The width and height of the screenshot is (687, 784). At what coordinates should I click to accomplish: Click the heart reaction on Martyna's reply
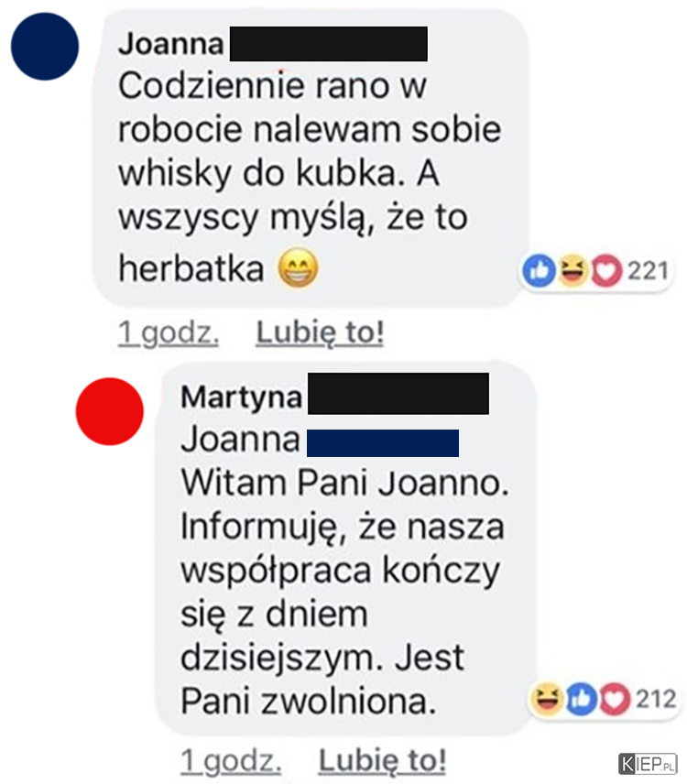coord(615,698)
